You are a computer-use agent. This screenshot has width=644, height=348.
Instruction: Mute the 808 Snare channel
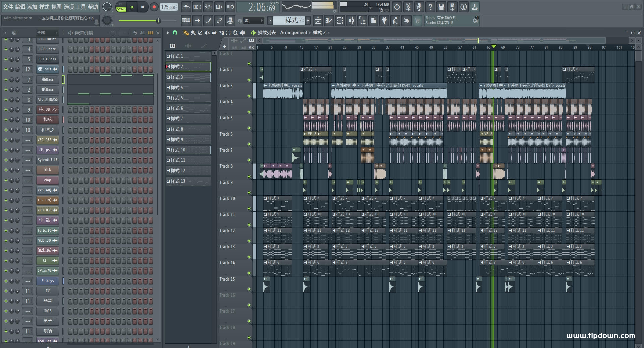[6, 49]
